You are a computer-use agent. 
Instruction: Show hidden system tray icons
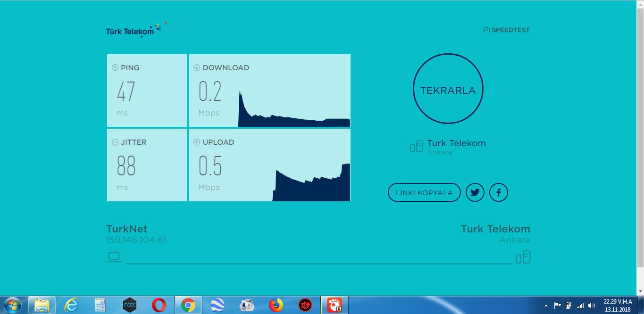point(546,306)
